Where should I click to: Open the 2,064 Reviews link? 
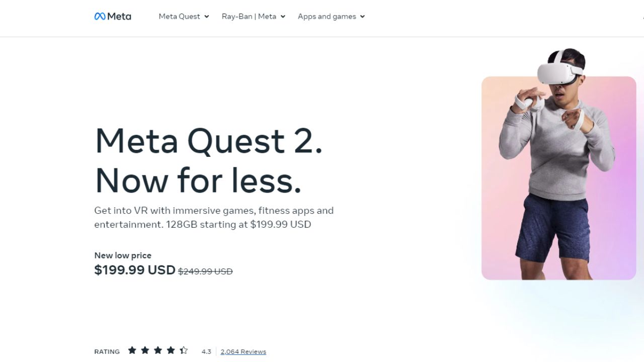(243, 351)
